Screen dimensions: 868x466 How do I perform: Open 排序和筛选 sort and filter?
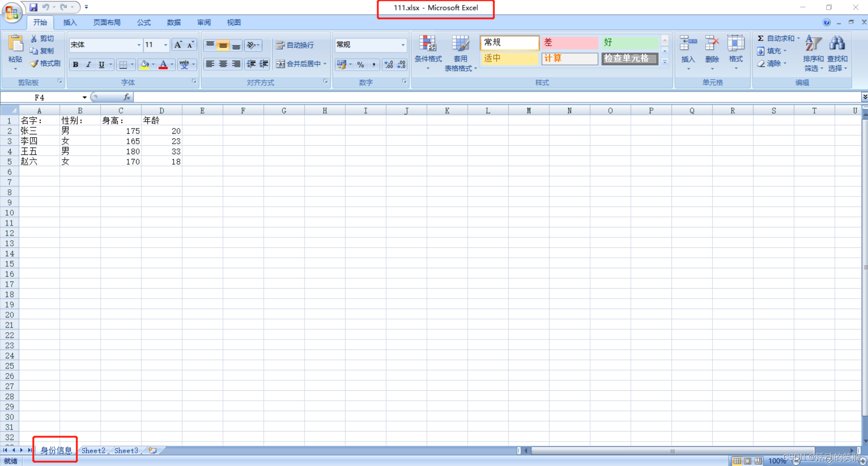(x=813, y=53)
